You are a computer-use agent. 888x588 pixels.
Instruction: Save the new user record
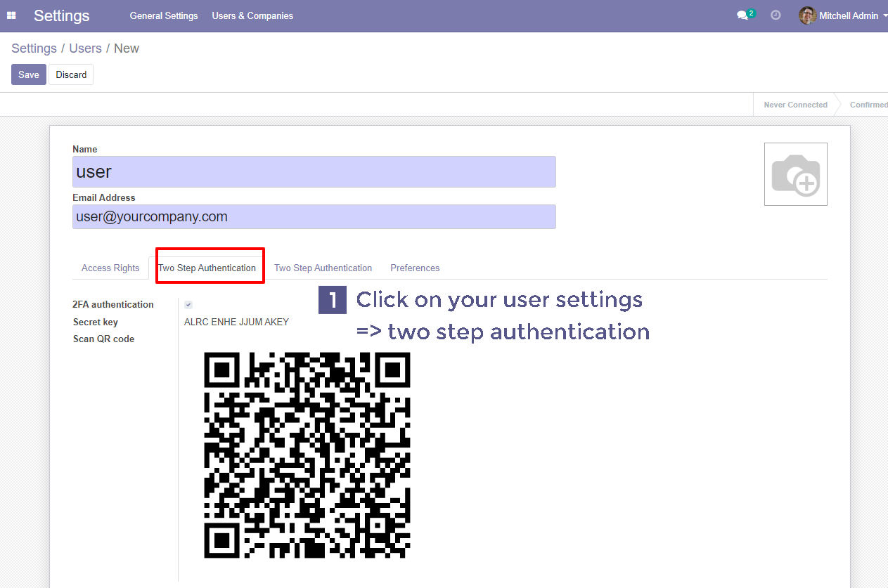(29, 74)
